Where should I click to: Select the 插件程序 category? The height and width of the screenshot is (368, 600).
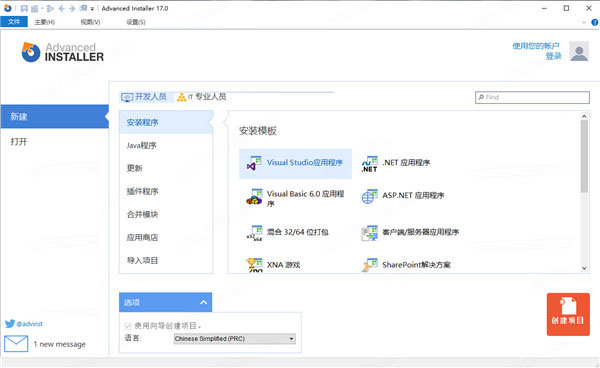pyautogui.click(x=166, y=191)
